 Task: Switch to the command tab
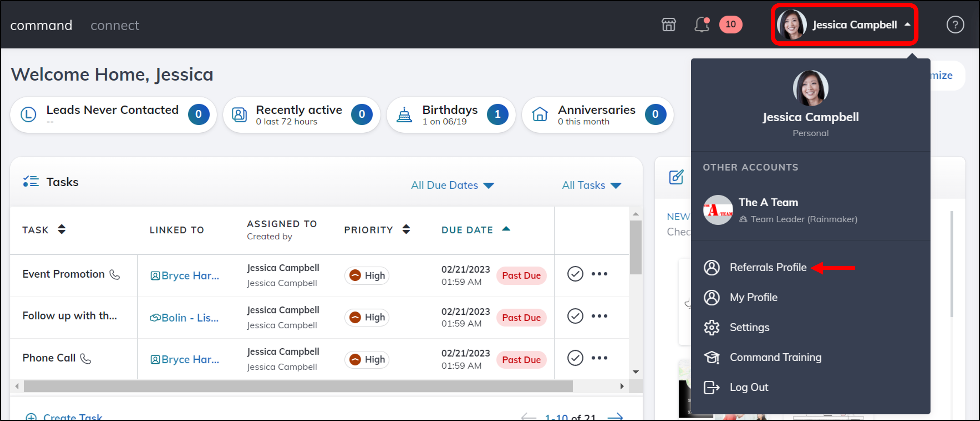[x=41, y=25]
